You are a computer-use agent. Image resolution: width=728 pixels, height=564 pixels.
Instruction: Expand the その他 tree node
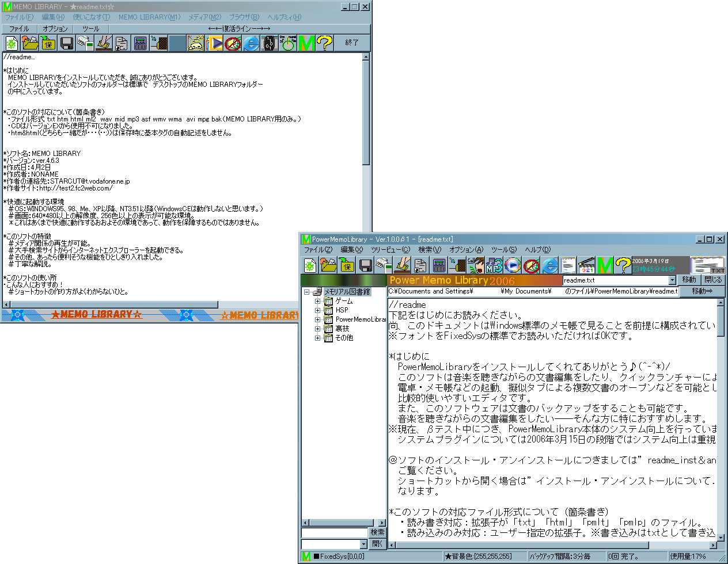point(317,338)
